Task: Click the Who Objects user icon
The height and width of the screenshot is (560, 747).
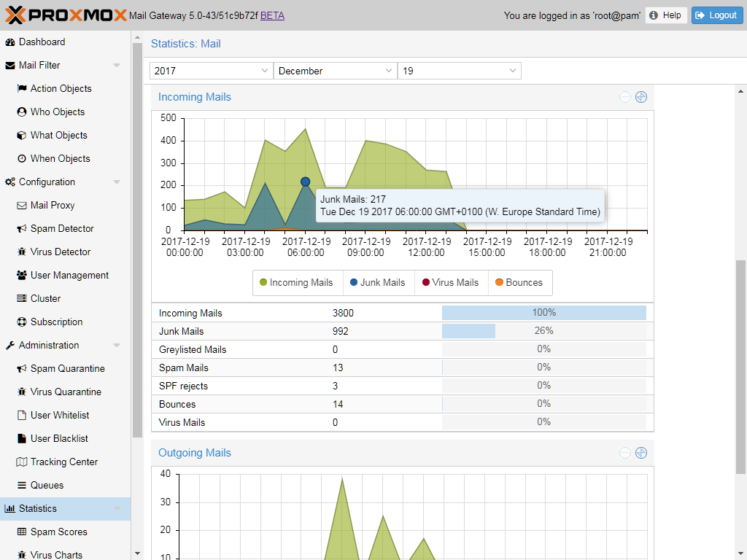Action: (22, 112)
